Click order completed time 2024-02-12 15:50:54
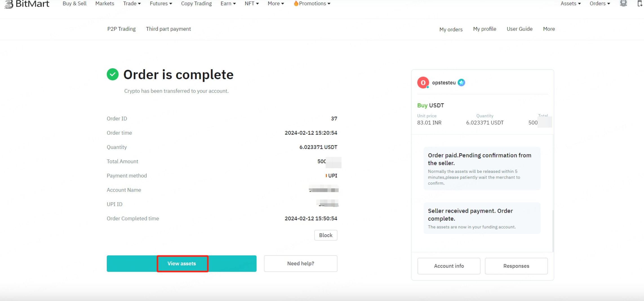The width and height of the screenshot is (644, 301). (311, 219)
